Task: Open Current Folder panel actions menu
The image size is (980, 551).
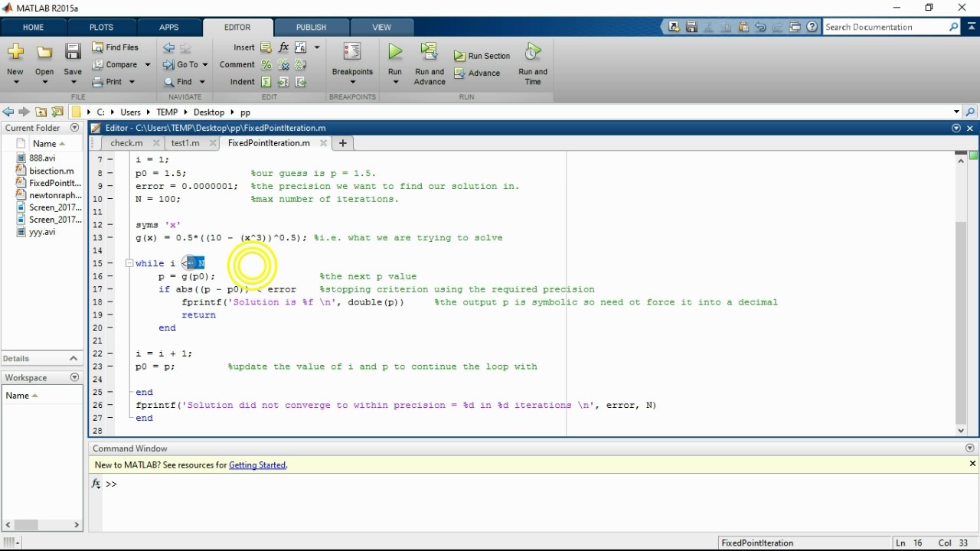Action: click(74, 128)
